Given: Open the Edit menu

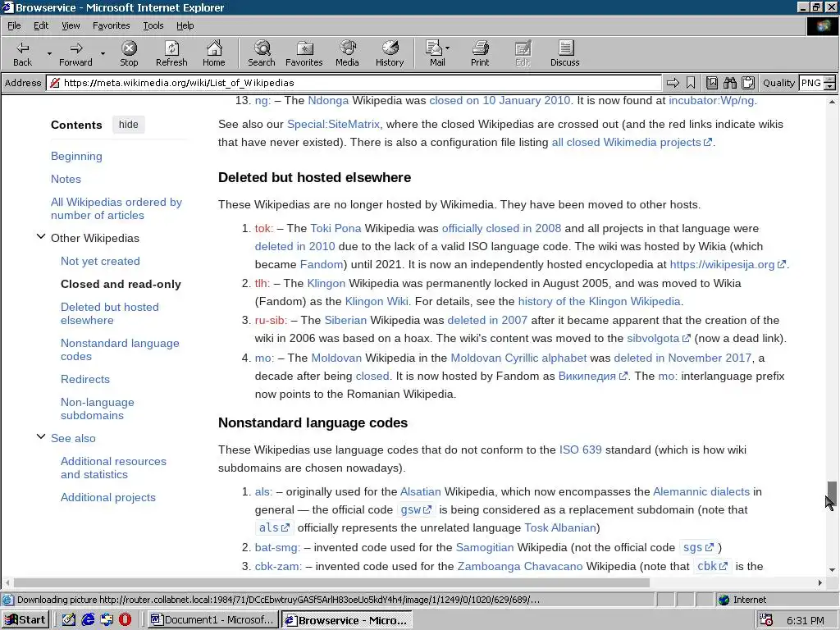Looking at the screenshot, I should (41, 25).
